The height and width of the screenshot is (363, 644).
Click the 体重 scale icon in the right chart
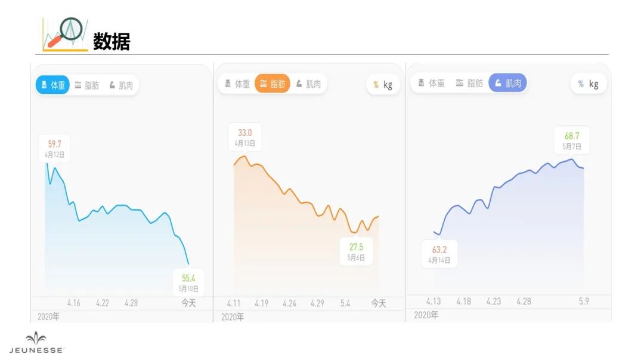point(421,83)
